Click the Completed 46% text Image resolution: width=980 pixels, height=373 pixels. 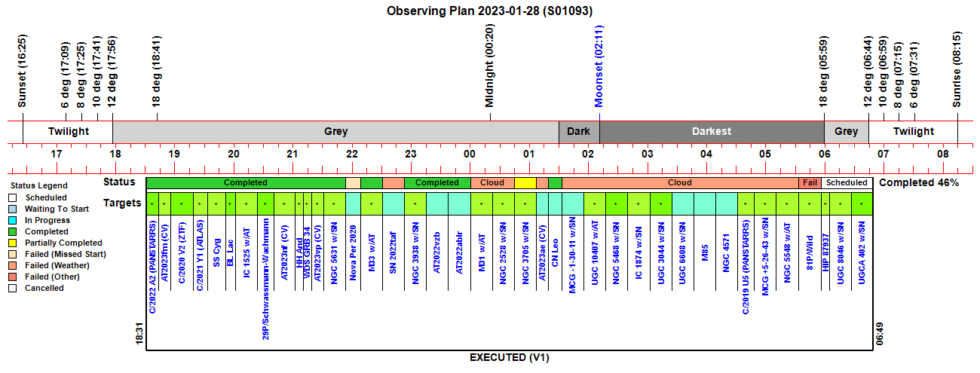[x=919, y=182]
